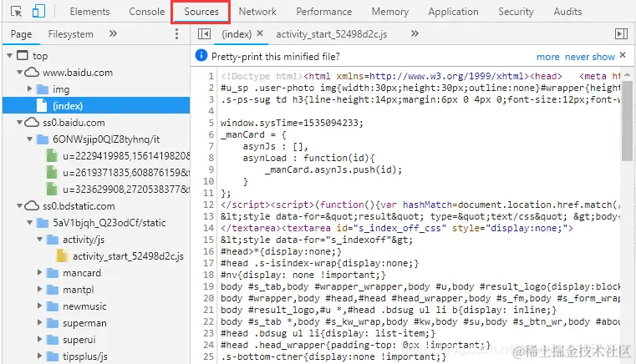636x364 pixels.
Task: Click the top frame window icon
Action: coord(23,55)
